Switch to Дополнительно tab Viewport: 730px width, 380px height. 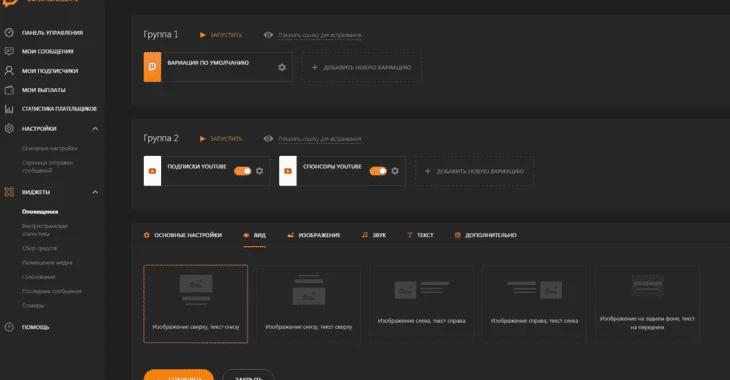pos(485,235)
